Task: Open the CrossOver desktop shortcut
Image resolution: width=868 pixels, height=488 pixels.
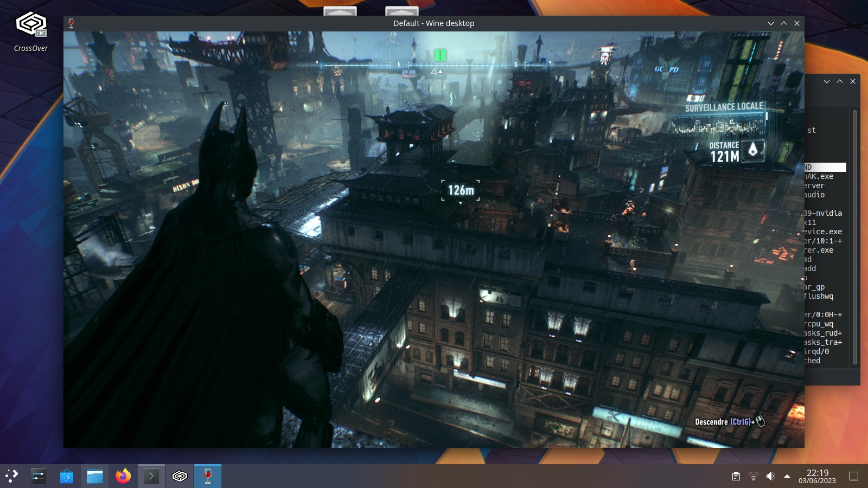Action: coord(31,31)
